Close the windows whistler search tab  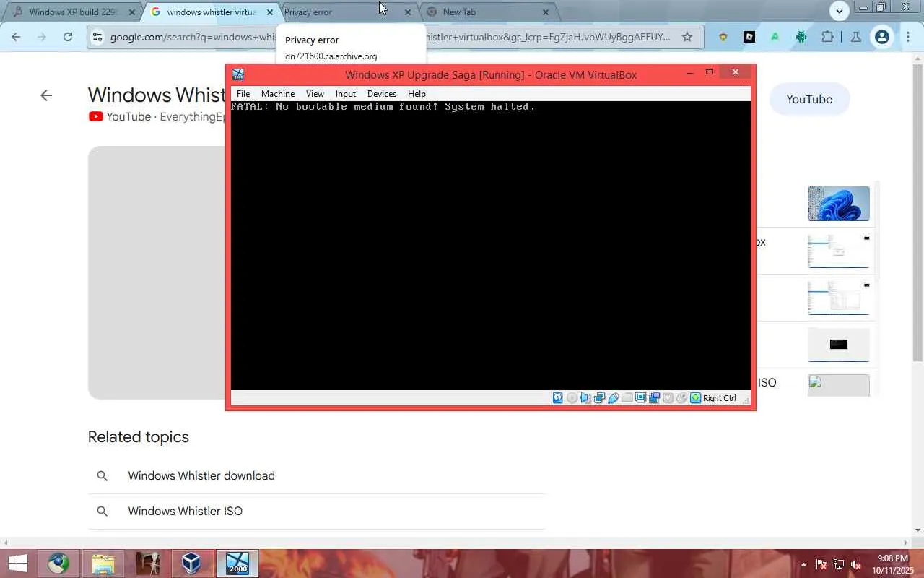tap(270, 12)
